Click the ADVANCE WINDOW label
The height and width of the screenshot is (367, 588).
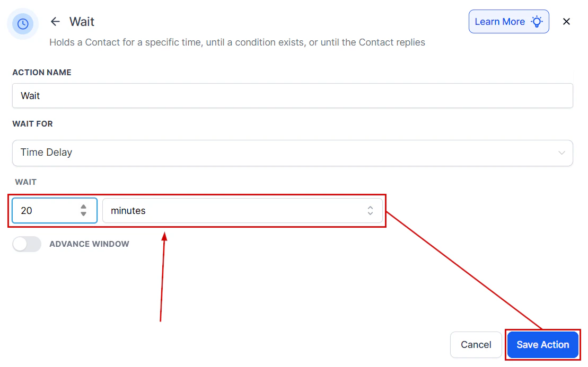[89, 244]
